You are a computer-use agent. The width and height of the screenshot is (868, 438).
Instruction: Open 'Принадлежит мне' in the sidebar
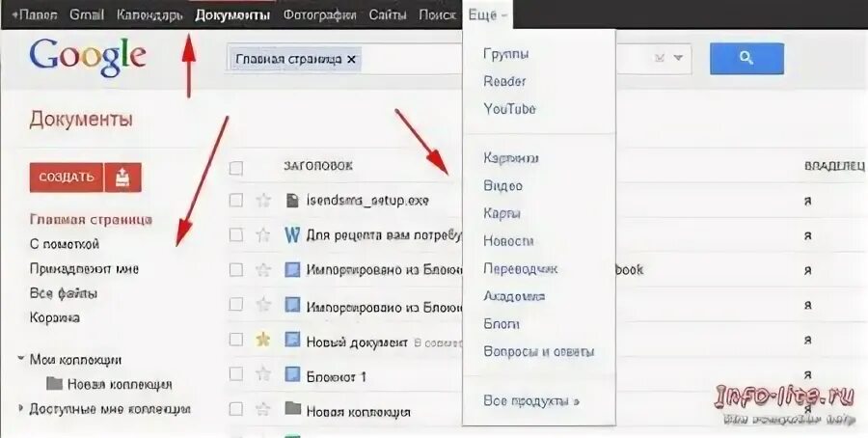(84, 268)
